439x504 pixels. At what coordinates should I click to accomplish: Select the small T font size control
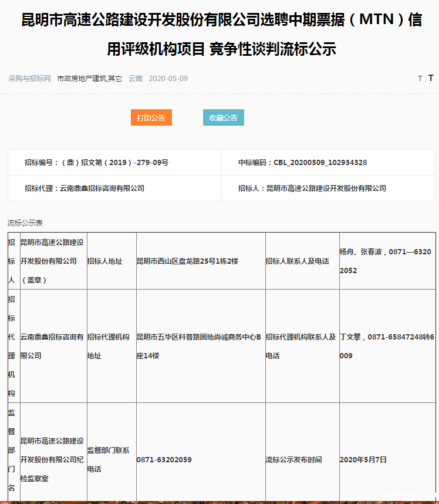pyautogui.click(x=420, y=79)
